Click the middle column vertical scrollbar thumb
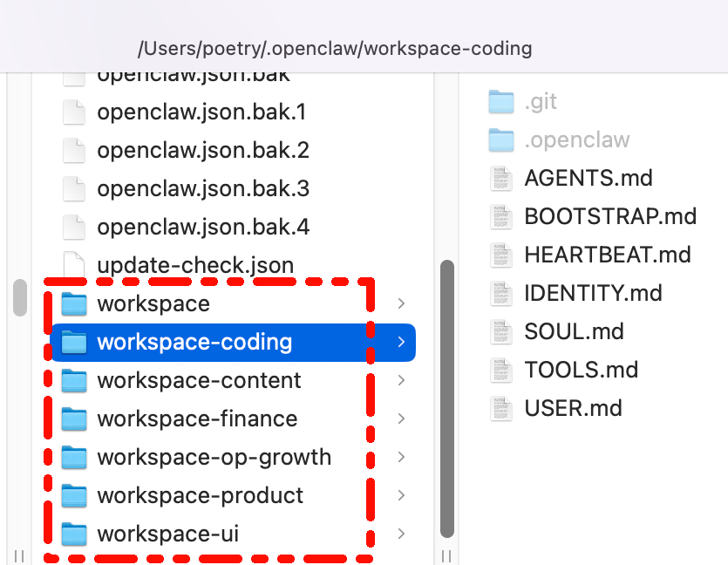Viewport: 728px width, 565px height. (x=447, y=398)
